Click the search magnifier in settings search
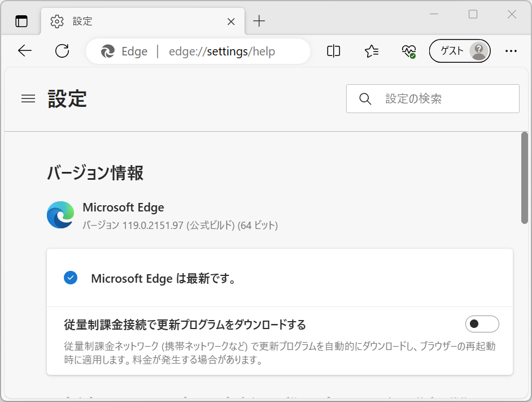This screenshot has width=532, height=402. pyautogui.click(x=365, y=98)
